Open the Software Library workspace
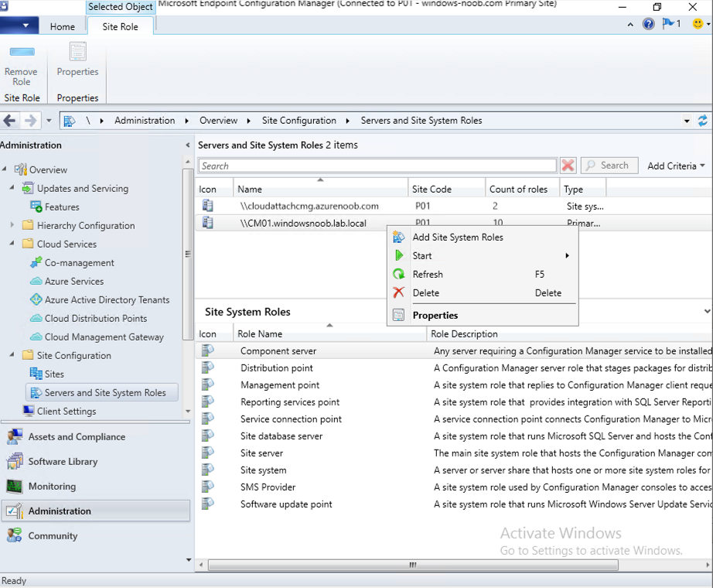713x588 pixels. [95, 461]
